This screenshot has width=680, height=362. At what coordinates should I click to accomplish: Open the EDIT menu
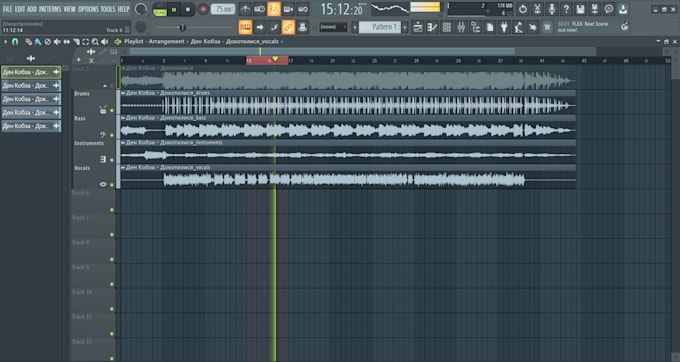[x=20, y=9]
